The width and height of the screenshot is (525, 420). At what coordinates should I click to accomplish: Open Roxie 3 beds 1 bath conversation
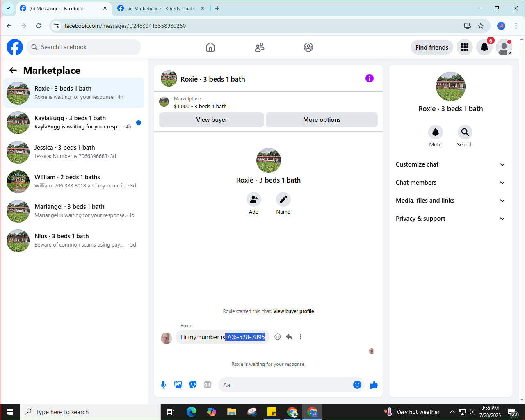pos(74,93)
